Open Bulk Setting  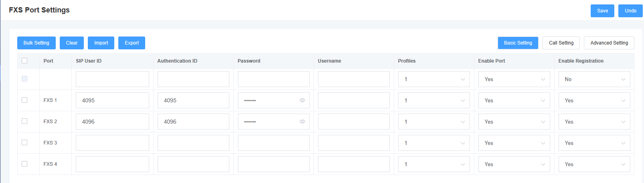36,43
